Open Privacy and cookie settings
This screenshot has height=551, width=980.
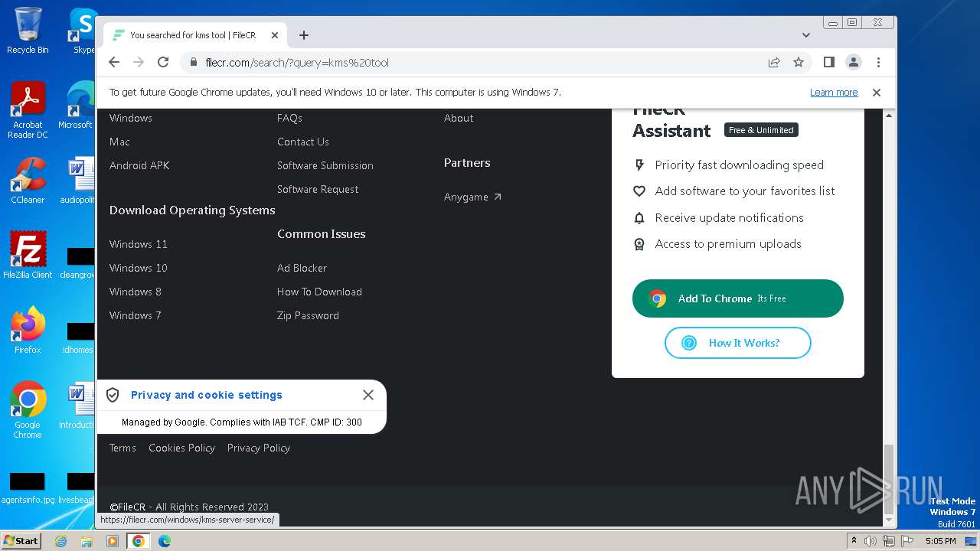click(x=207, y=395)
